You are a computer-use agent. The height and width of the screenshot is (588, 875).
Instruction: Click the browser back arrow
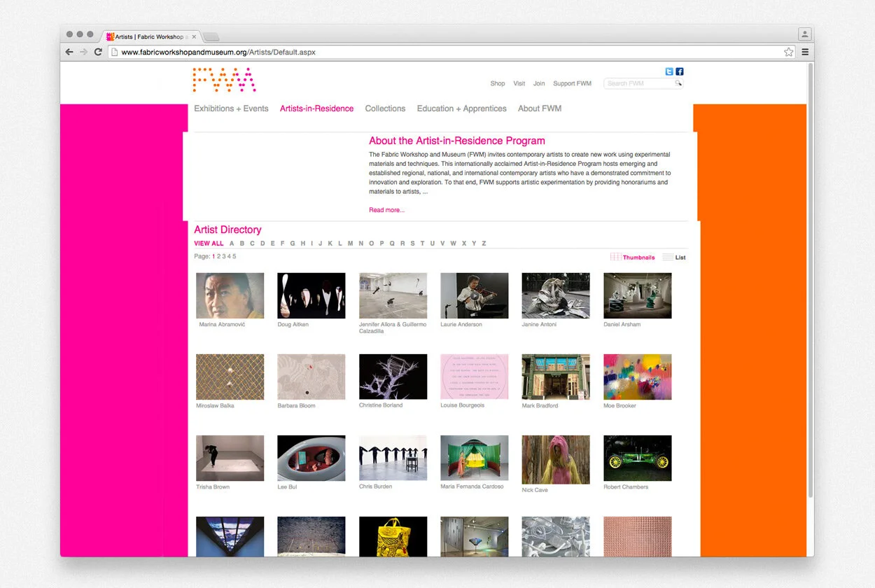tap(69, 52)
